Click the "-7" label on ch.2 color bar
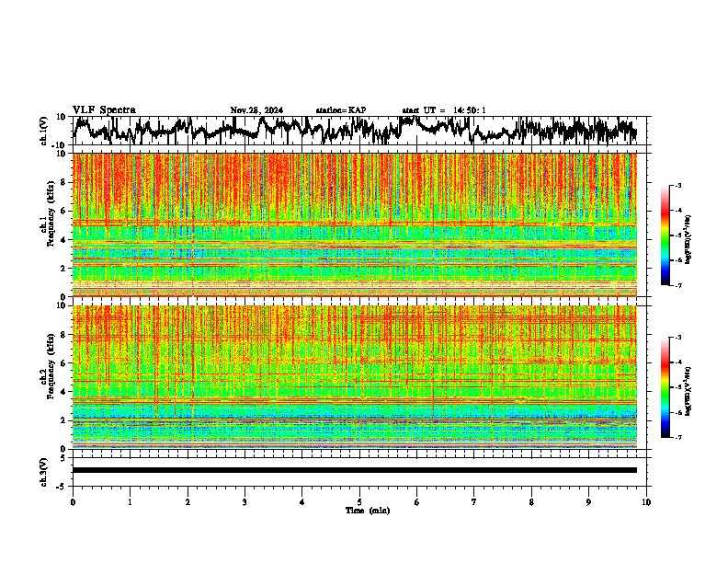Viewport: 728px width, 563px height. point(677,438)
